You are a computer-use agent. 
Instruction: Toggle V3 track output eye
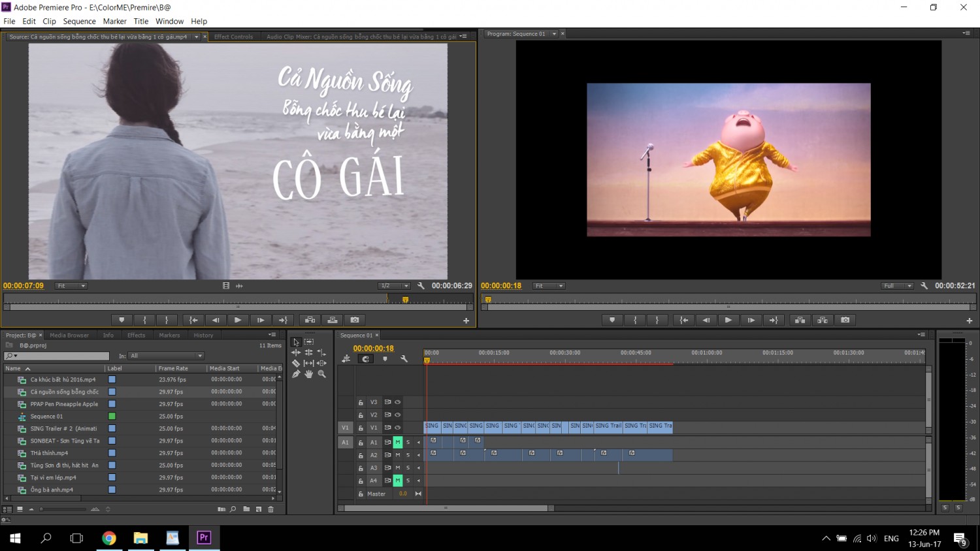(x=397, y=402)
